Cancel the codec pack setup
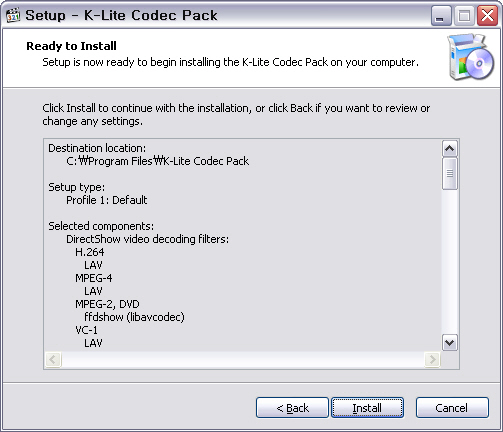The height and width of the screenshot is (432, 503). (x=452, y=407)
